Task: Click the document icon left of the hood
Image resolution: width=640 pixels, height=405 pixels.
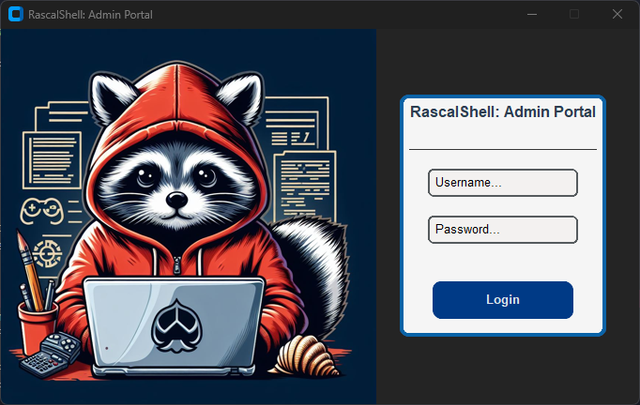Action: pos(52,160)
